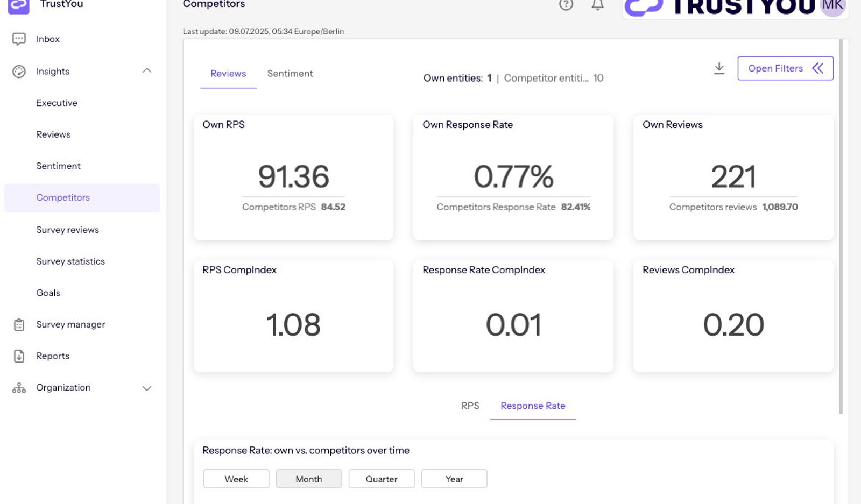Click the Insights gauge icon
The image size is (861, 504).
(19, 72)
